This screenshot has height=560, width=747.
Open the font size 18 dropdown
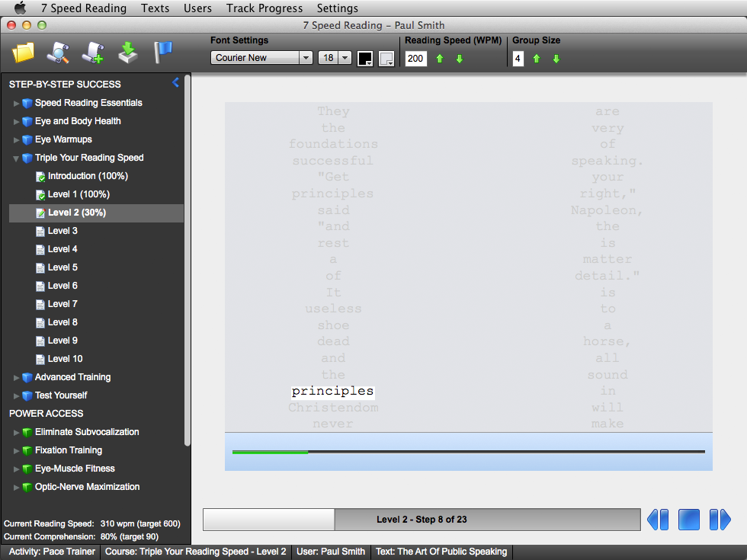coord(335,58)
